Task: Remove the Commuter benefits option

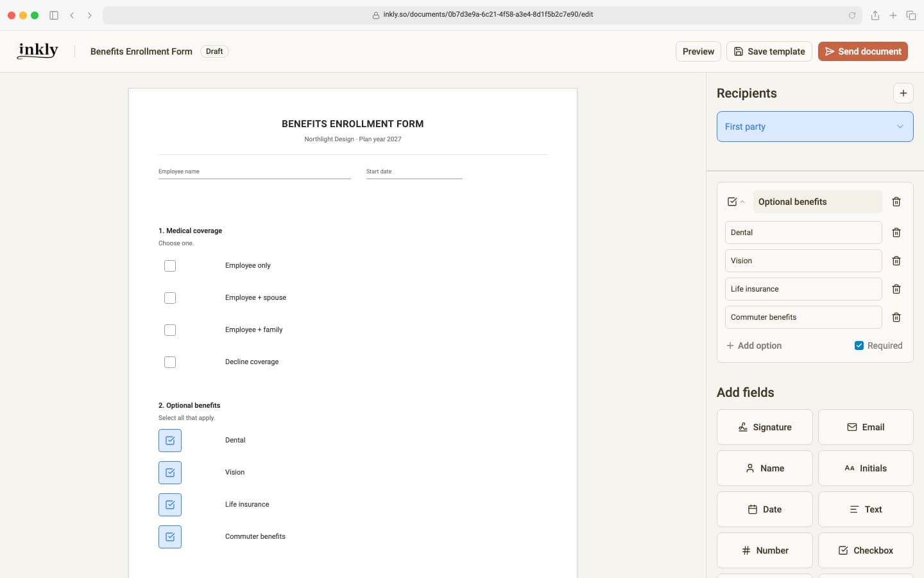Action: 896,317
